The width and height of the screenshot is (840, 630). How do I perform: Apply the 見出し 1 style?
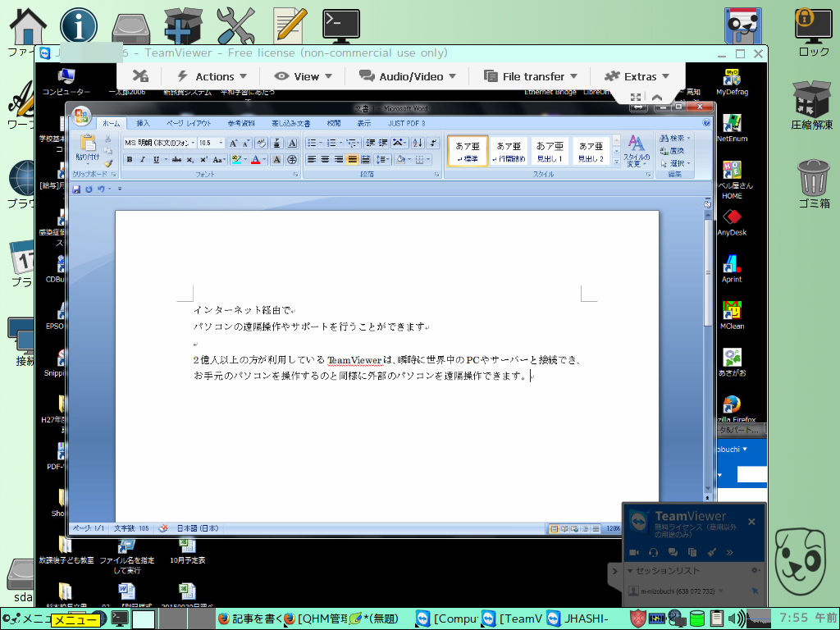click(550, 151)
